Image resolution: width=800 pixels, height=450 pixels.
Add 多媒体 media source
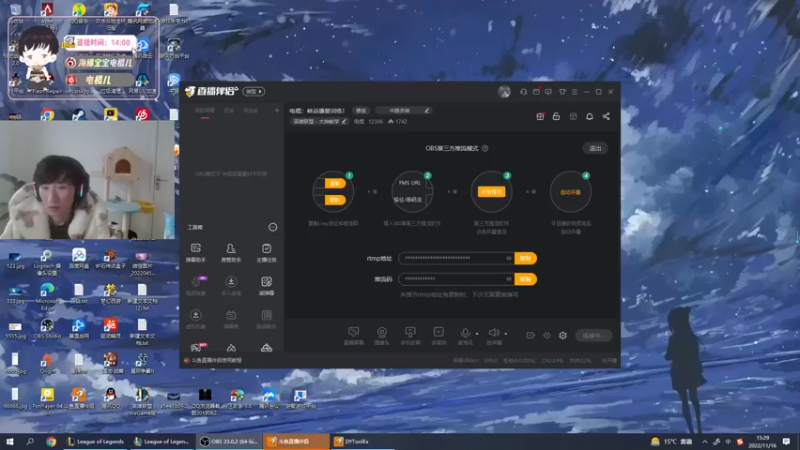(x=438, y=335)
